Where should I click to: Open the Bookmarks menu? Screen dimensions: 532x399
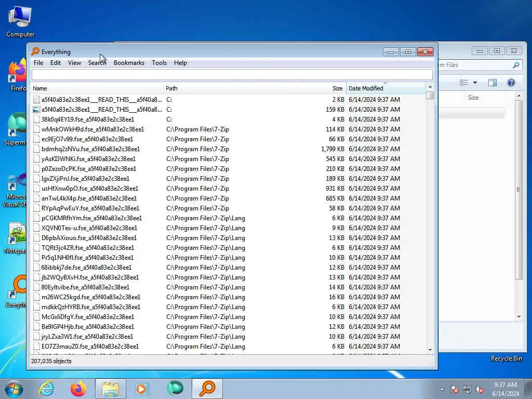(x=129, y=63)
